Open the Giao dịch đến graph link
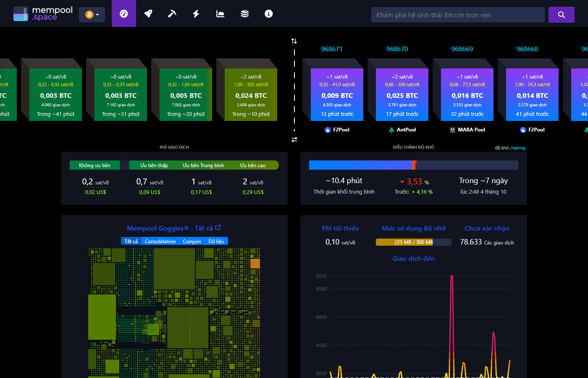 click(414, 258)
